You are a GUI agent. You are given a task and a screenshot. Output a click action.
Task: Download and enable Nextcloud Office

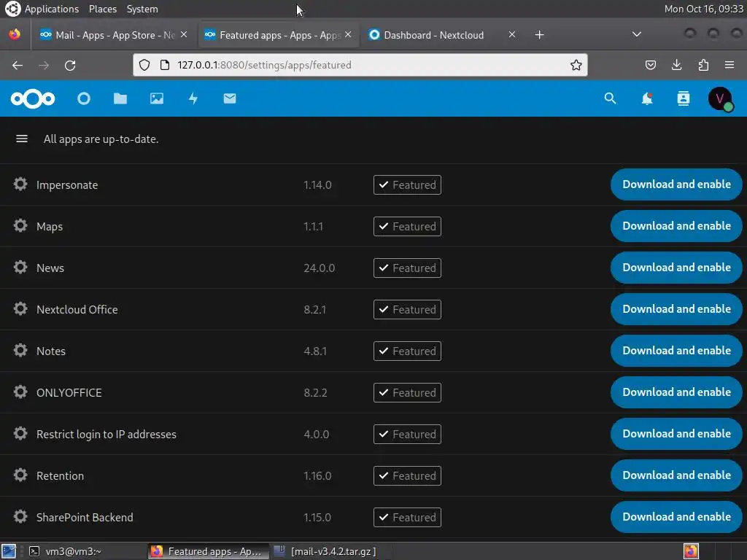pyautogui.click(x=676, y=309)
